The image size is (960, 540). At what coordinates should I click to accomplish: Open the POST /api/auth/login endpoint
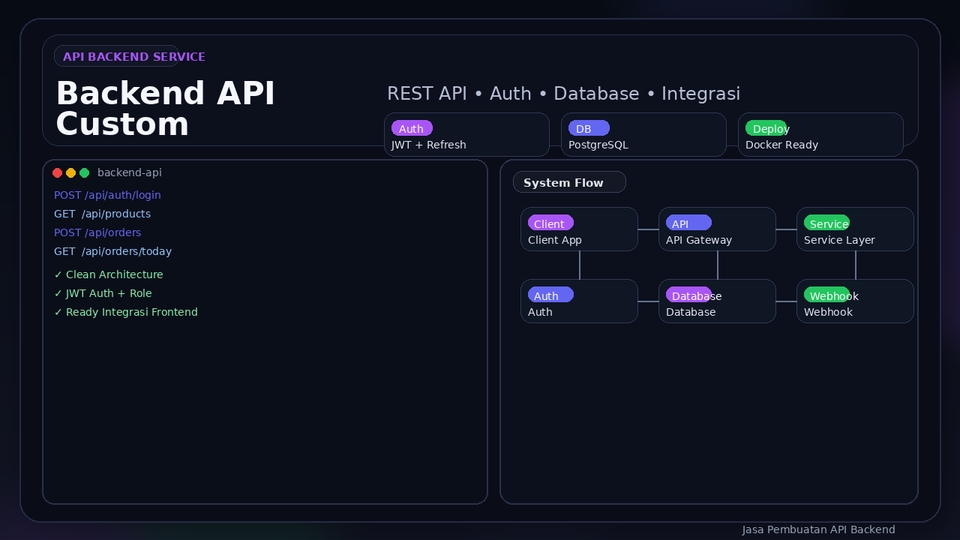click(x=107, y=195)
